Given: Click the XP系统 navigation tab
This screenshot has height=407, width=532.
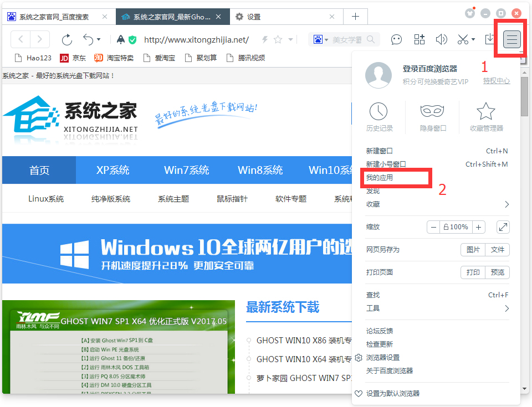Looking at the screenshot, I should click(x=112, y=170).
